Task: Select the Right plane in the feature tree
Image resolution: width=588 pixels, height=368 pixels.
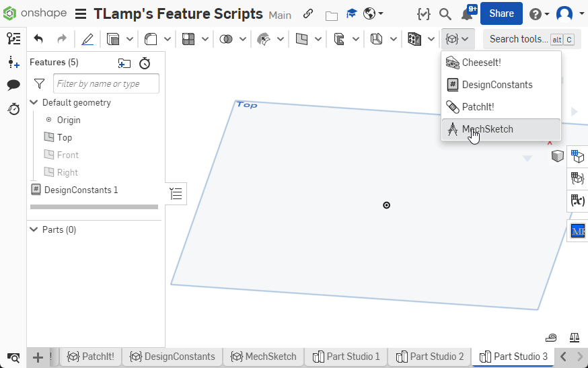Action: click(x=67, y=172)
